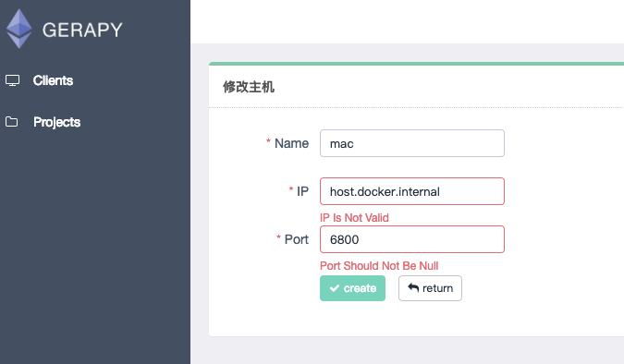Screen dimensions: 624x364
Task: Click the IP field label
Action: tap(302, 191)
